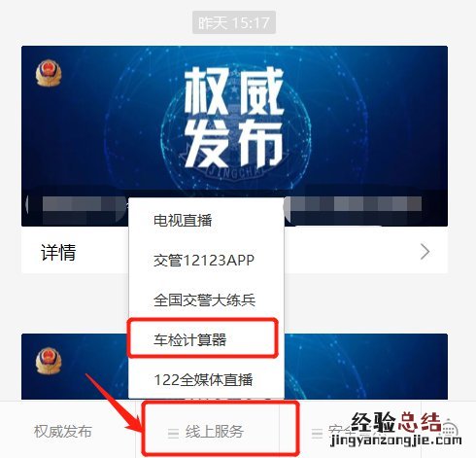Open the 线上服务 bottom menu tab
Image resolution: width=476 pixels, height=458 pixels.
coord(207,432)
